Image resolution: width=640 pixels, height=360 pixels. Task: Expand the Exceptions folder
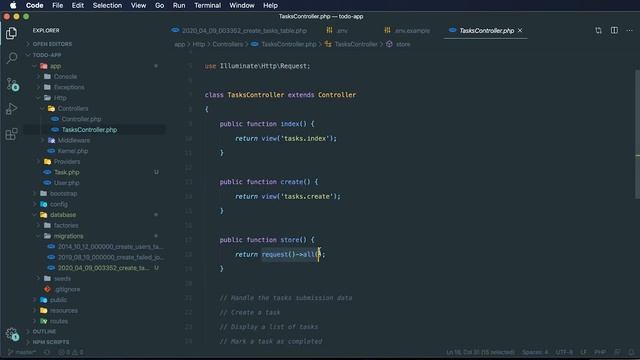69,87
